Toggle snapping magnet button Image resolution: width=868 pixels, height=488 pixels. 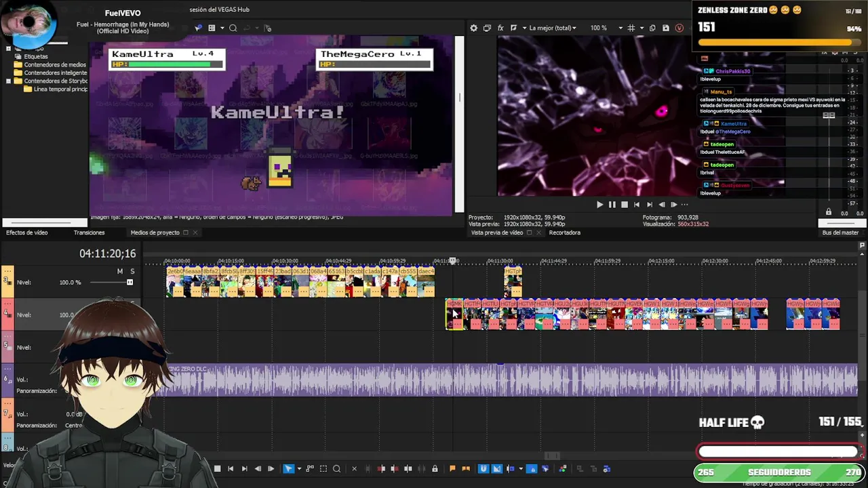pyautogui.click(x=483, y=468)
